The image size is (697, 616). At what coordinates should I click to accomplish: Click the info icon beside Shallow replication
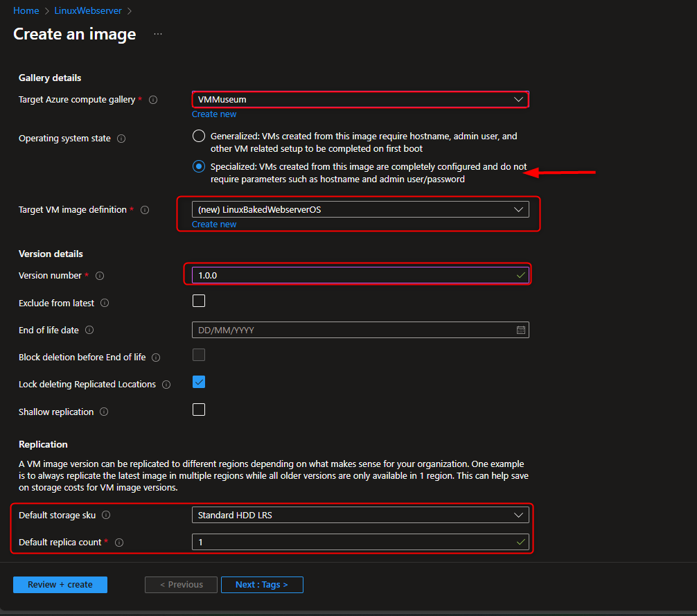tap(104, 412)
